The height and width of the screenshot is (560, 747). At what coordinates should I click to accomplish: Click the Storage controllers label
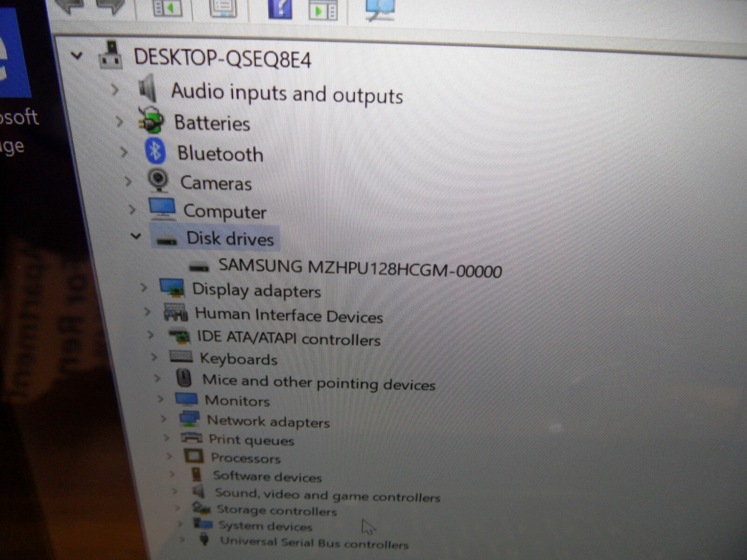pos(276,511)
